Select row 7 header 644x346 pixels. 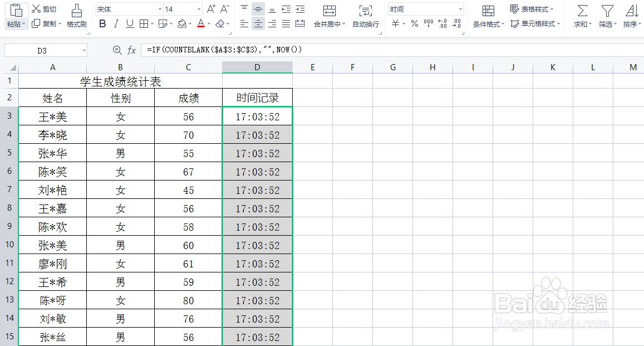coord(9,189)
